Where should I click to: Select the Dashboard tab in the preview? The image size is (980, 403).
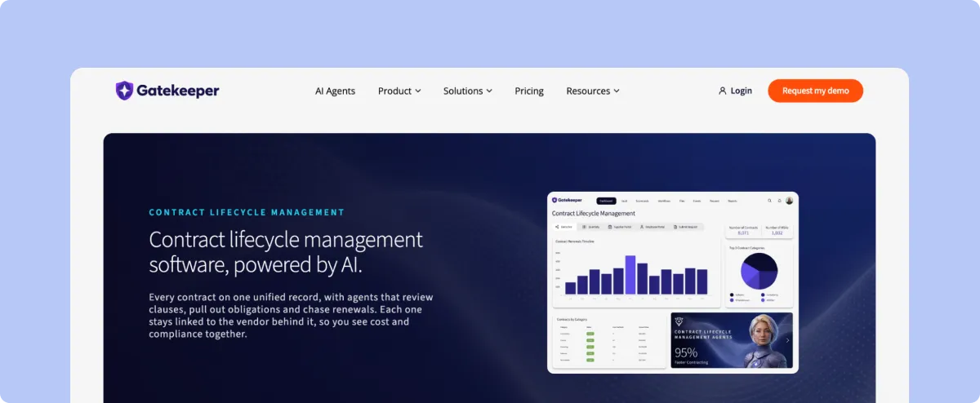pos(606,201)
